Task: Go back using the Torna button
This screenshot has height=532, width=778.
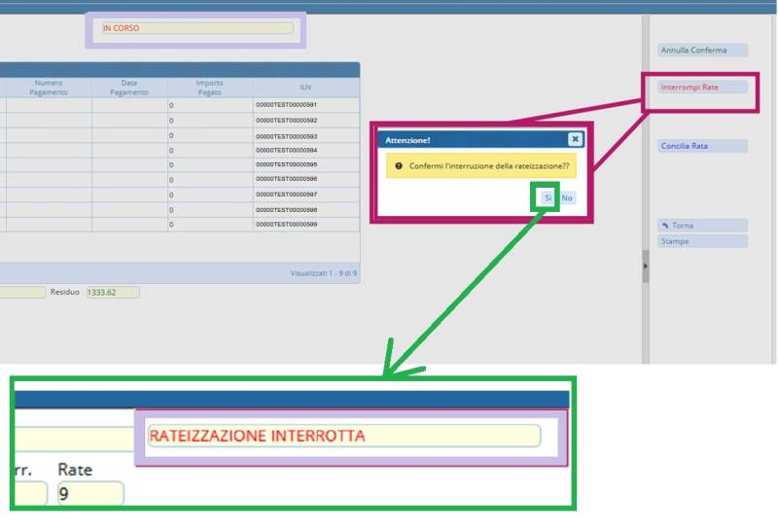Action: coord(703,226)
